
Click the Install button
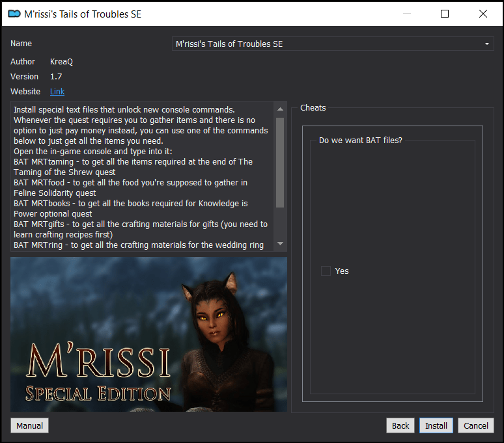click(x=436, y=425)
